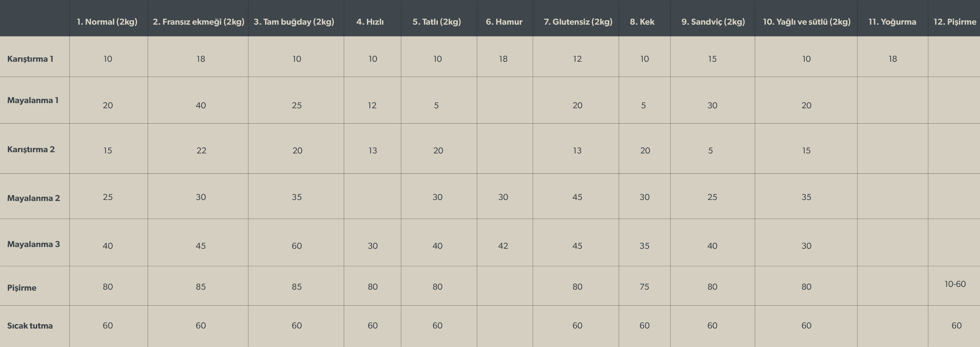Click the 18 value under Yoğurma column
The image size is (980, 347).
pyautogui.click(x=892, y=59)
